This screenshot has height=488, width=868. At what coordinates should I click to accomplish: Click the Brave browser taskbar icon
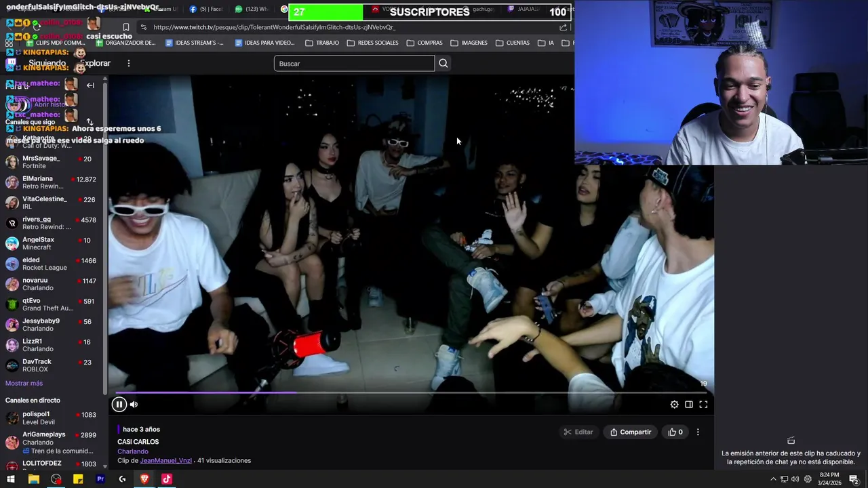pos(144,479)
